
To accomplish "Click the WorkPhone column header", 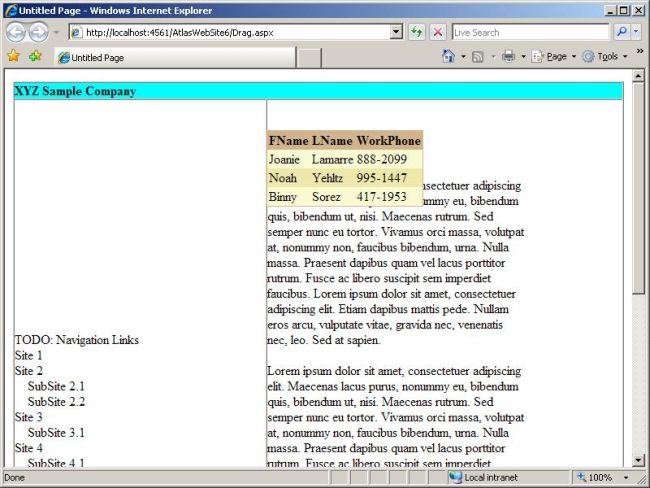I will tap(389, 141).
